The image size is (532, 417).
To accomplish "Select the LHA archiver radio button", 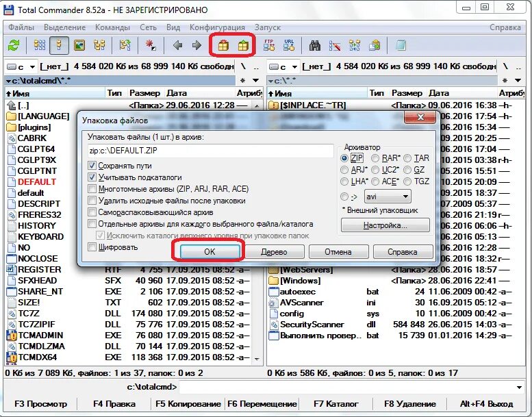I will pos(344,181).
